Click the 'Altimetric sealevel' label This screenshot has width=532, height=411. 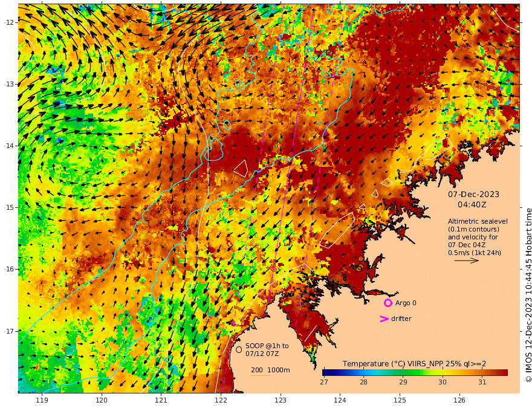tap(478, 221)
